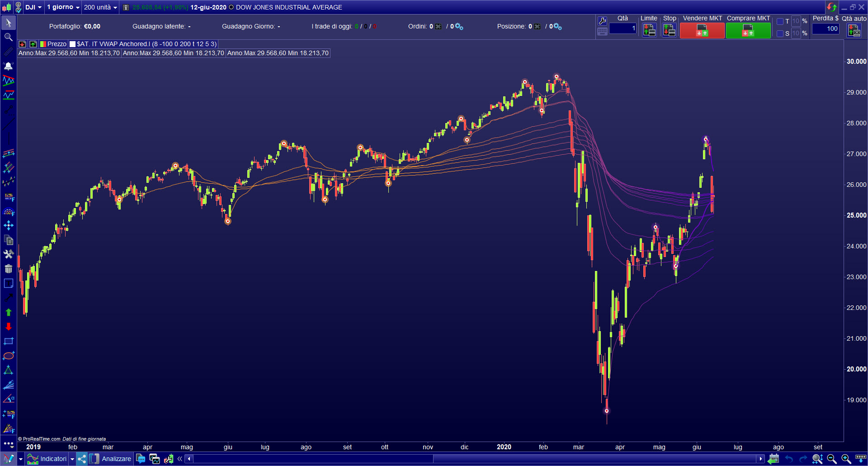Click the green Comprare MKT button
This screenshot has height=466, width=868.
(x=748, y=30)
